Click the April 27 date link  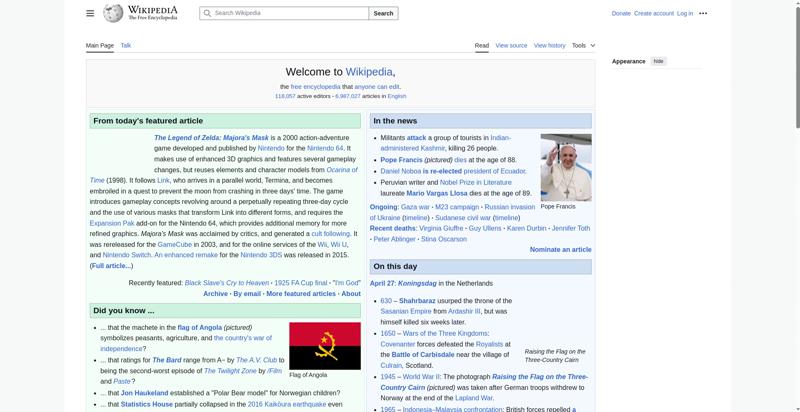(x=382, y=284)
